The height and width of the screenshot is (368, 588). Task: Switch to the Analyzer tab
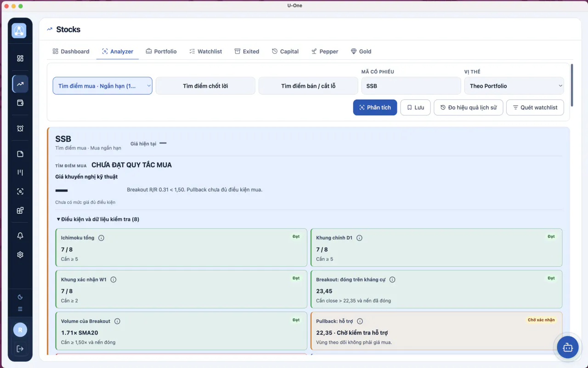(x=118, y=52)
